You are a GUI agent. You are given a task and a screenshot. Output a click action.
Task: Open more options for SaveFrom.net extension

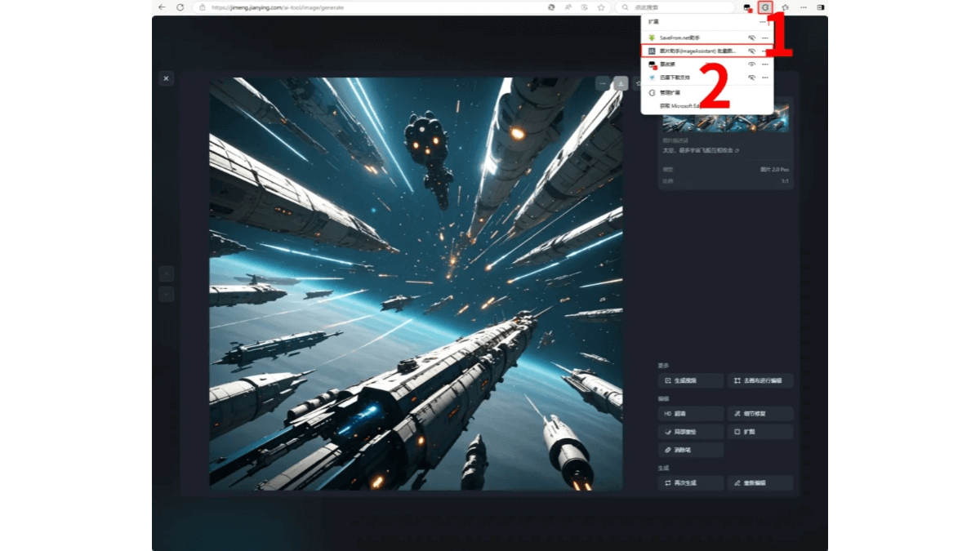click(x=764, y=38)
